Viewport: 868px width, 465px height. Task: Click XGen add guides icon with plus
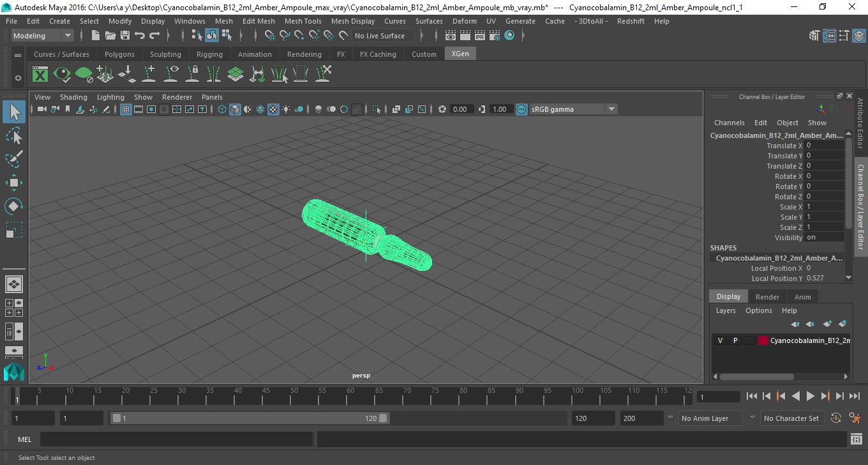[149, 74]
